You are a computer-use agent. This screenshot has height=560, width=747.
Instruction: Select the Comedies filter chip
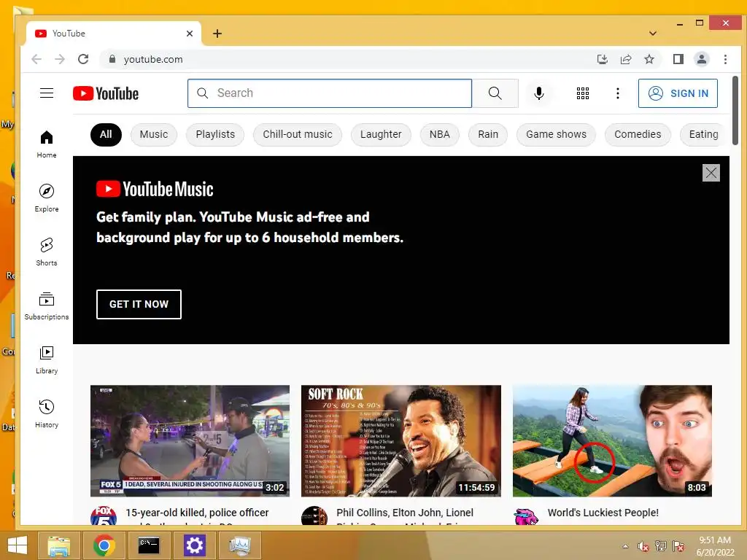tap(638, 135)
